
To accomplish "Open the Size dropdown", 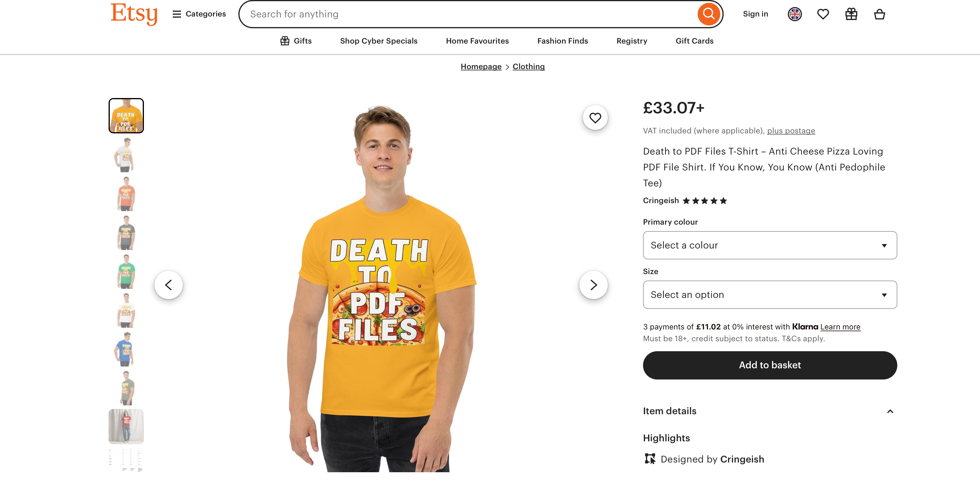I will pos(770,295).
